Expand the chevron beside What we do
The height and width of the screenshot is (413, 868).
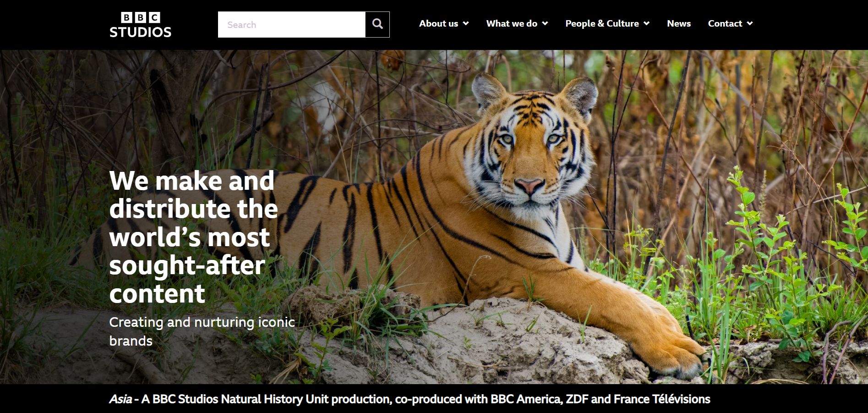545,23
